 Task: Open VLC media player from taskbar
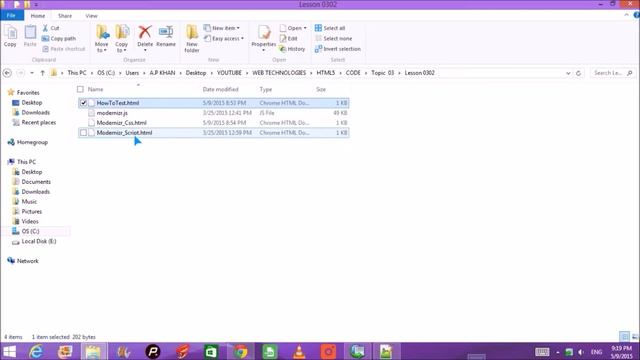(x=299, y=351)
